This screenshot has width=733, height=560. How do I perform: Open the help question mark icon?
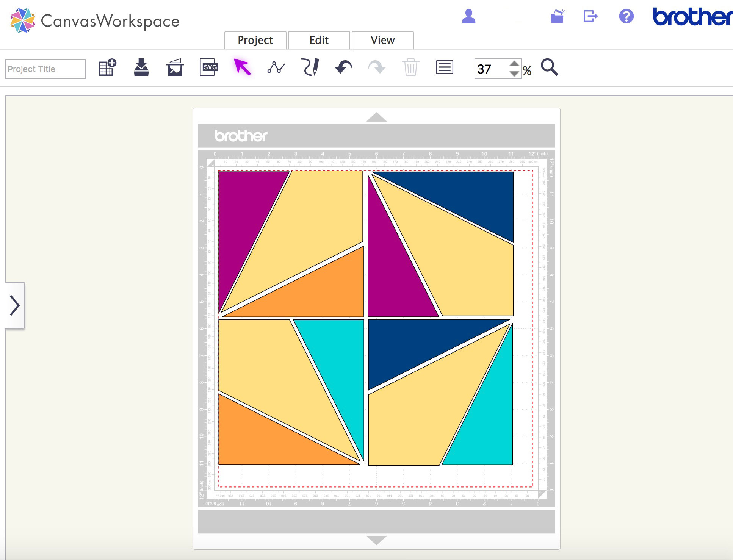[626, 16]
